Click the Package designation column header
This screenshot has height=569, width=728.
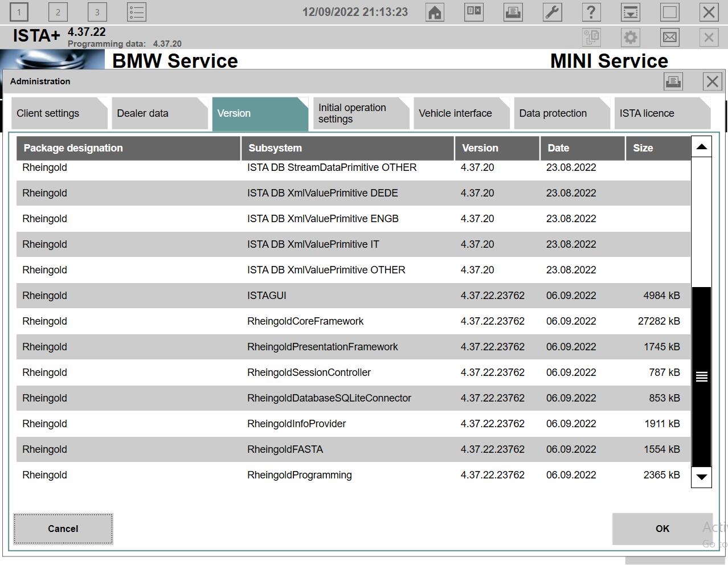pyautogui.click(x=129, y=148)
